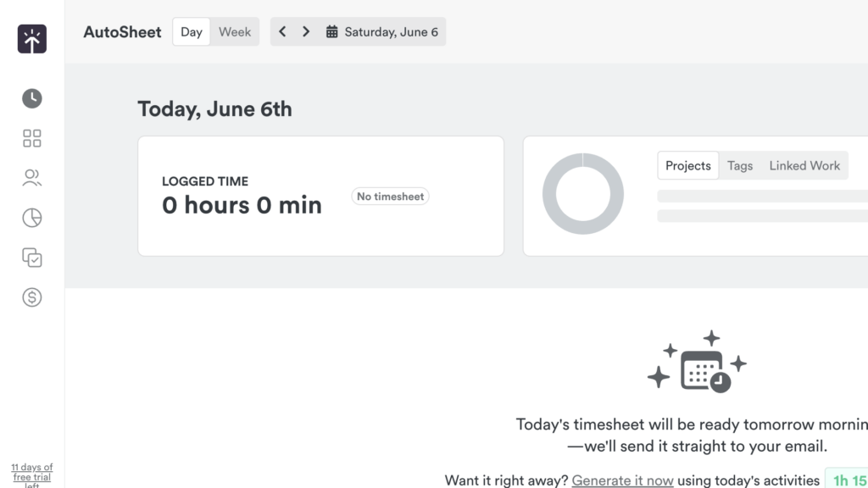Click 11 days of free trial left link
This screenshot has width=868, height=488.
click(32, 476)
